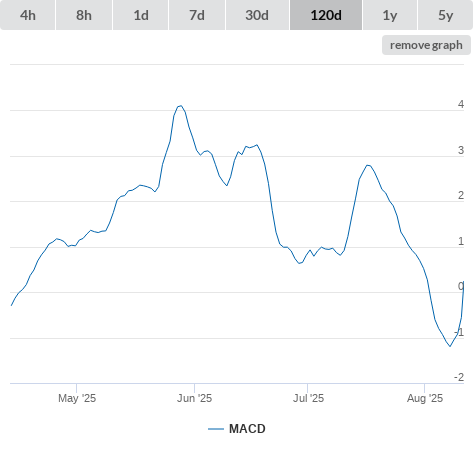474x455 pixels.
Task: Click the Jul '25 axis label
Action: 308,398
